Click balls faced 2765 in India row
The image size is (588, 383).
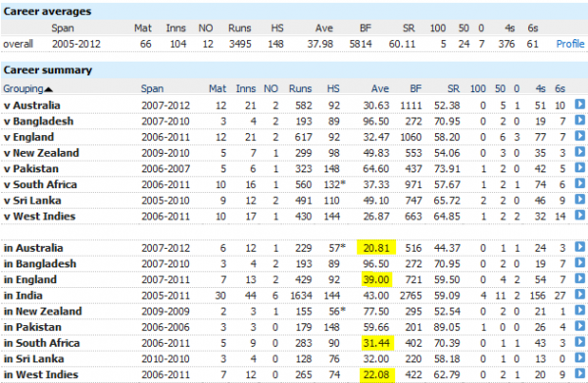tap(411, 296)
